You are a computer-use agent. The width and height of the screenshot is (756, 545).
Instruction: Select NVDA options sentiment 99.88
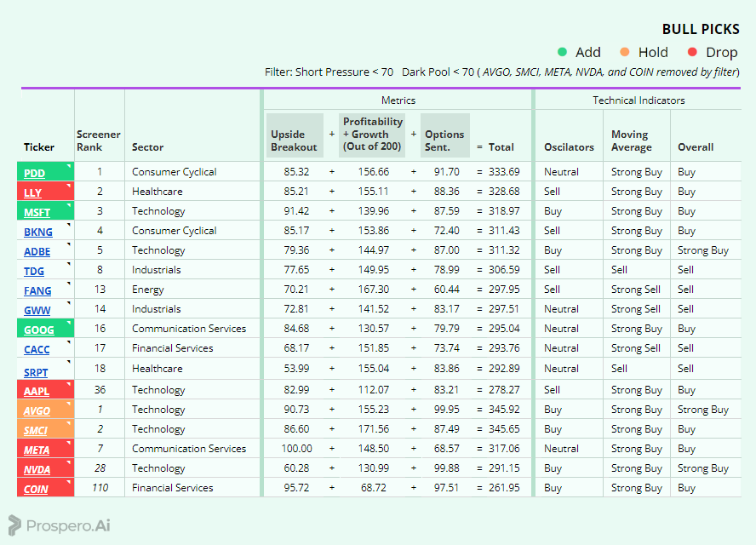point(446,468)
